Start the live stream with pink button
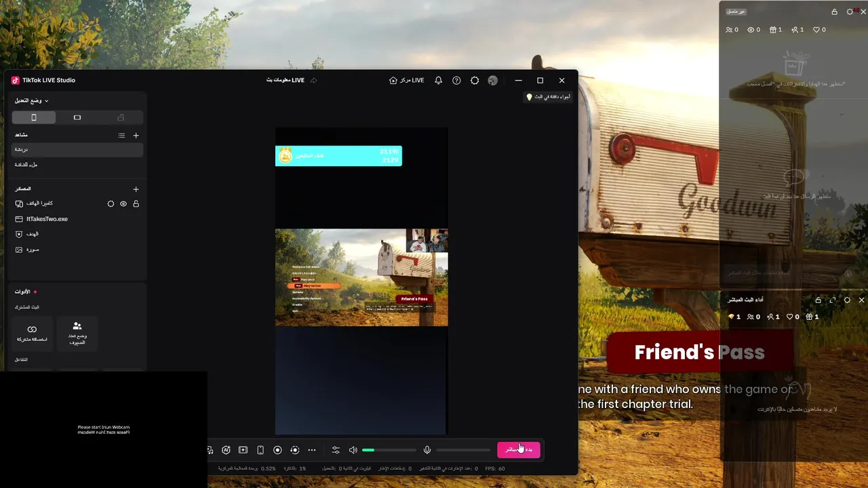The width and height of the screenshot is (868, 488). [x=519, y=449]
